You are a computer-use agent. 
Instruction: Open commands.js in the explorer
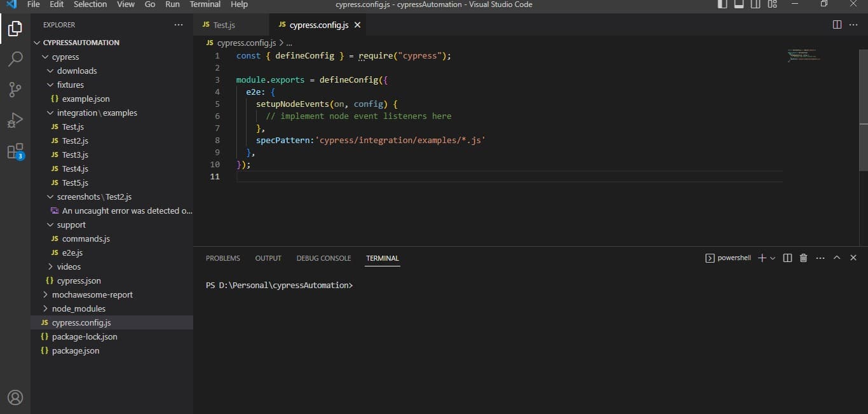pos(112,238)
